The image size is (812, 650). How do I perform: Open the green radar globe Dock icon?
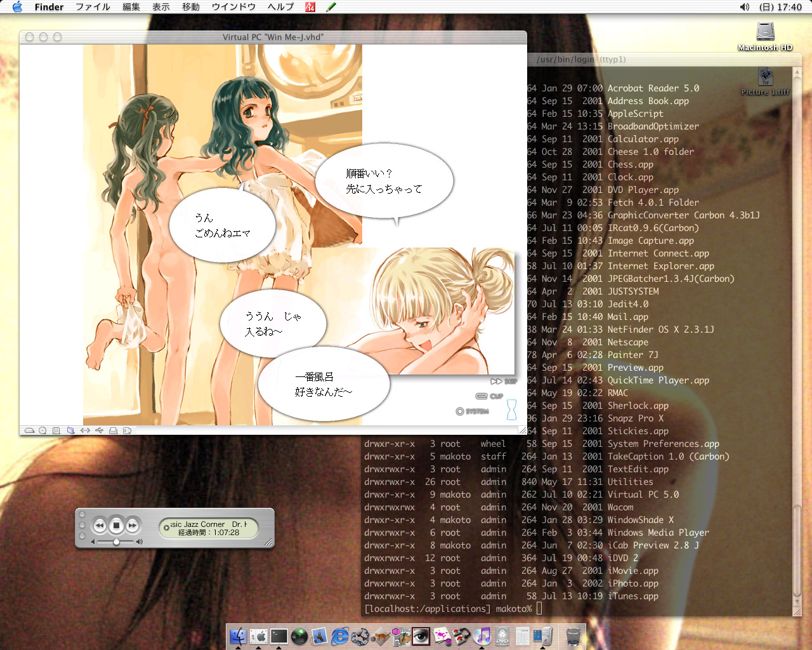pos(299,636)
